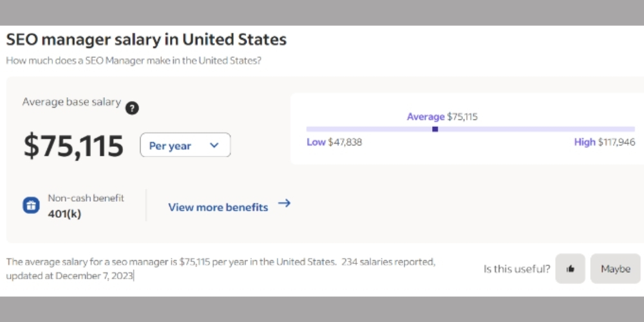Click the SEO manager salary heading
Viewport: 644px width, 322px height.
coord(146,40)
